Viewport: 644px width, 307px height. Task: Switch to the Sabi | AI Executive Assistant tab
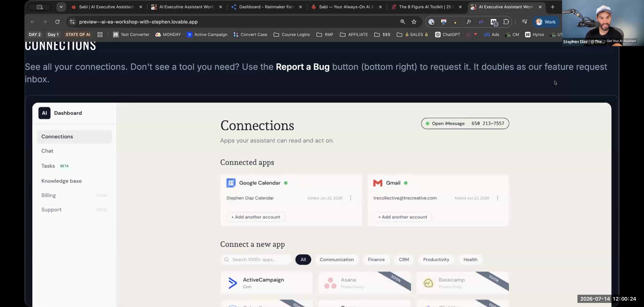106,7
